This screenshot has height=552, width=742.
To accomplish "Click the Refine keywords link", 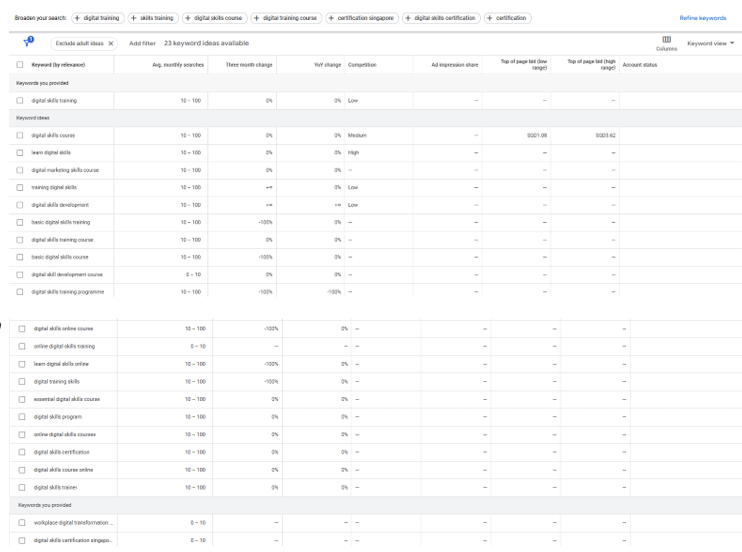I will (702, 18).
